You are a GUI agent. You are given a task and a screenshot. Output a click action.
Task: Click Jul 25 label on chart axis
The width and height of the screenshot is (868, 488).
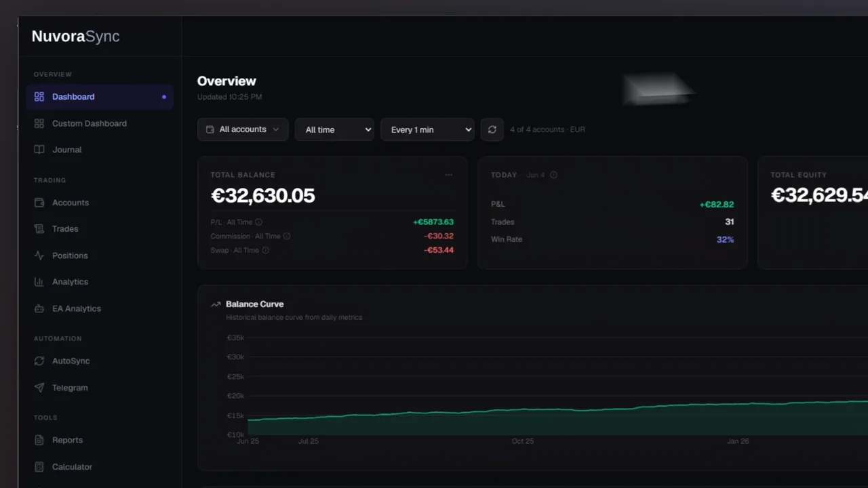(308, 441)
